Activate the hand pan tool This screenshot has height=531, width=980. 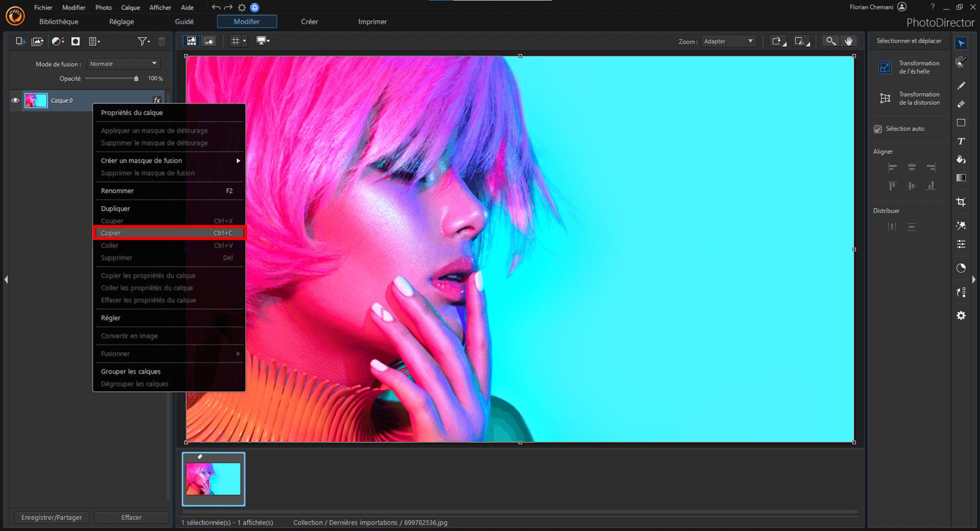(849, 41)
